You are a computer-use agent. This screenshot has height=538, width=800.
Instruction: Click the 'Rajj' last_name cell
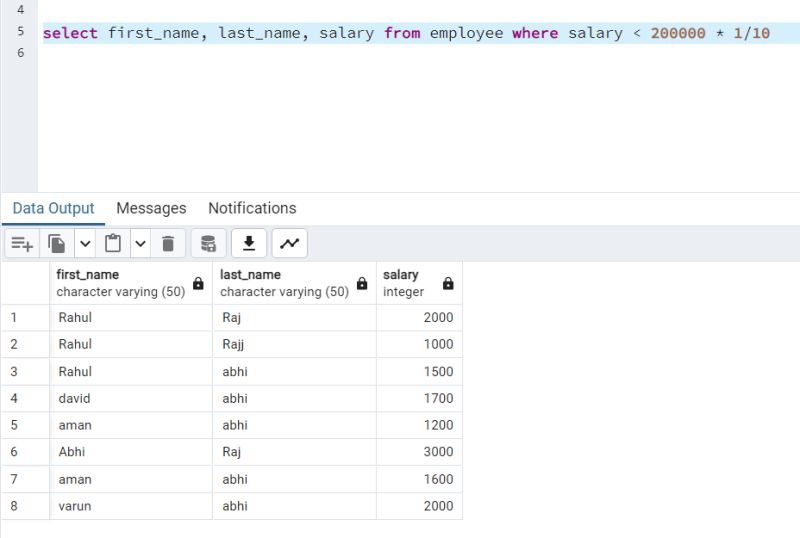coord(294,345)
